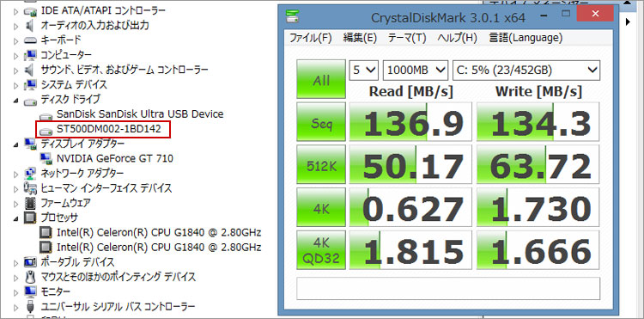Click the ネットワーク アダプター icon
Viewport: 644px width, 319px height.
[30, 173]
